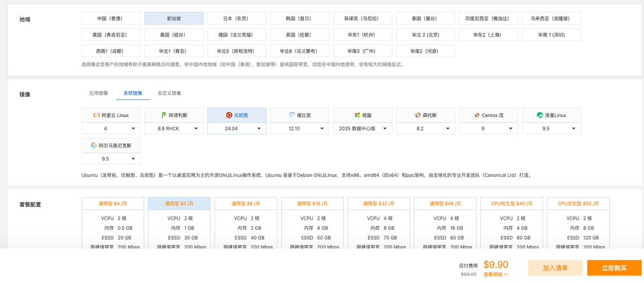Select the CPU优化型 $50/月 plan

coord(579,223)
